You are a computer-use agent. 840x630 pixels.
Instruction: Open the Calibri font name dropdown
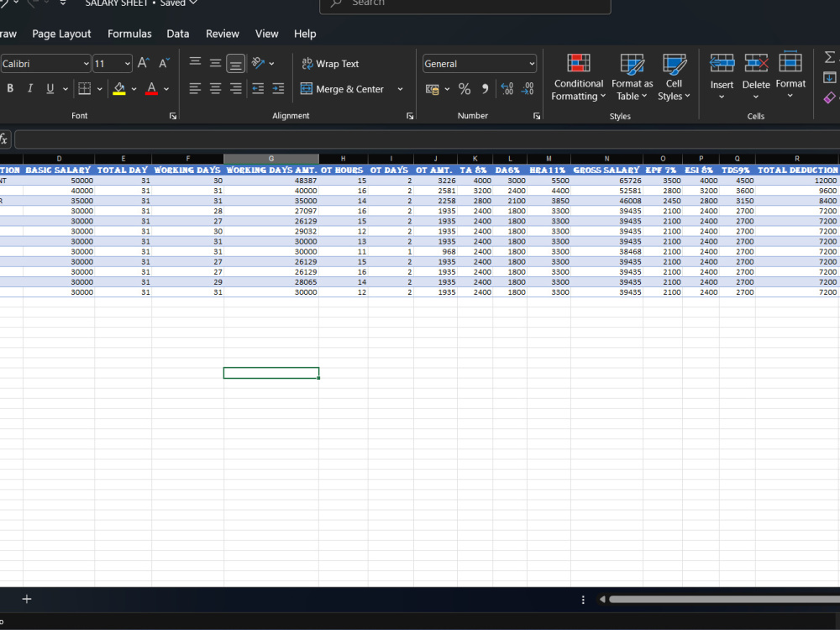pyautogui.click(x=87, y=64)
